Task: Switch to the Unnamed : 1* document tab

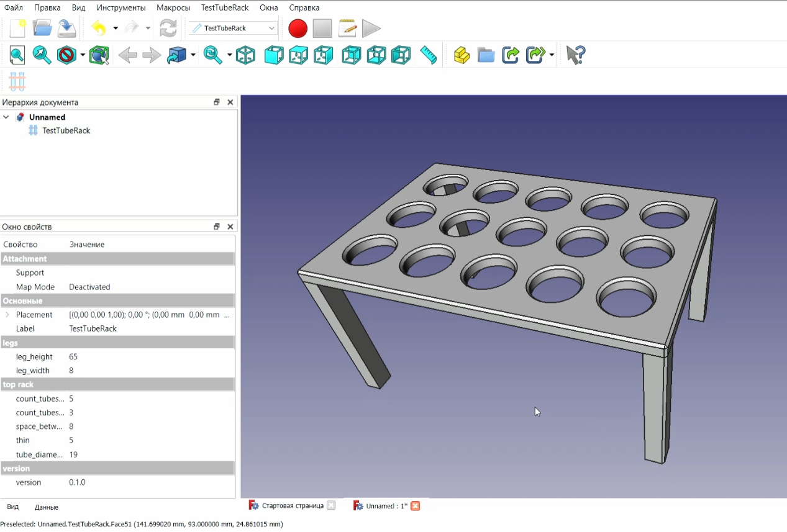Action: coord(386,506)
